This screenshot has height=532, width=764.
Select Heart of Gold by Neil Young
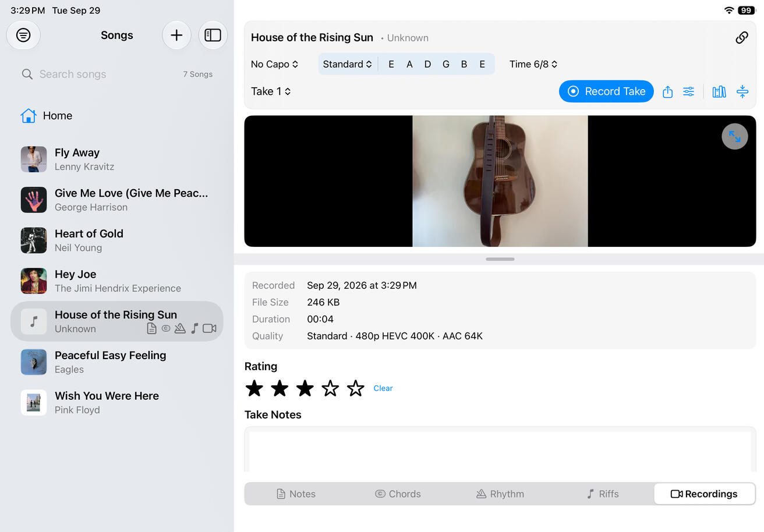(116, 240)
